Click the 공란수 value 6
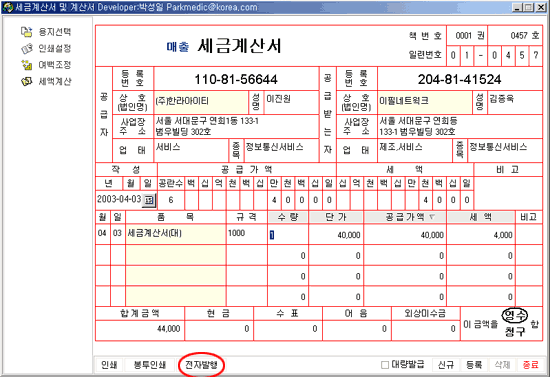 coord(171,200)
